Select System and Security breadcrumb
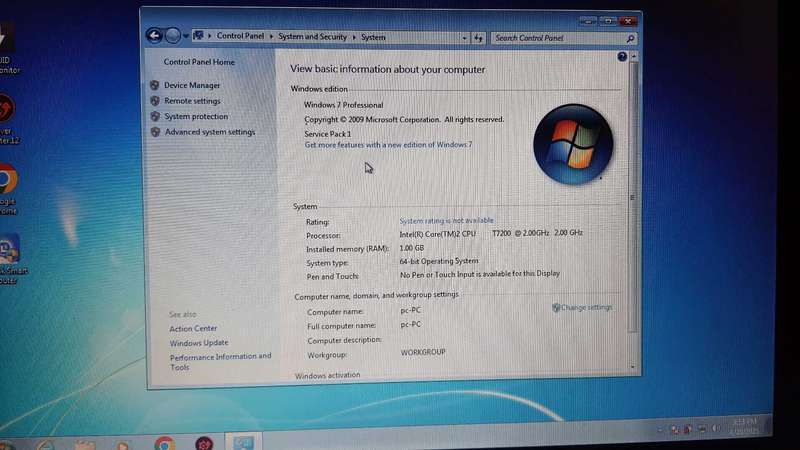Viewport: 800px width, 450px height. 312,37
